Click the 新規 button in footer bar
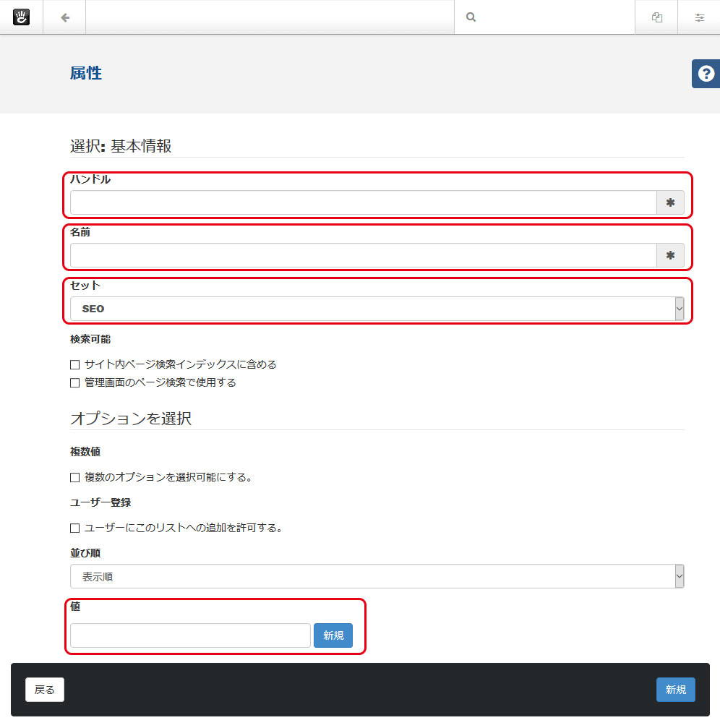This screenshot has height=728, width=720. click(x=675, y=690)
